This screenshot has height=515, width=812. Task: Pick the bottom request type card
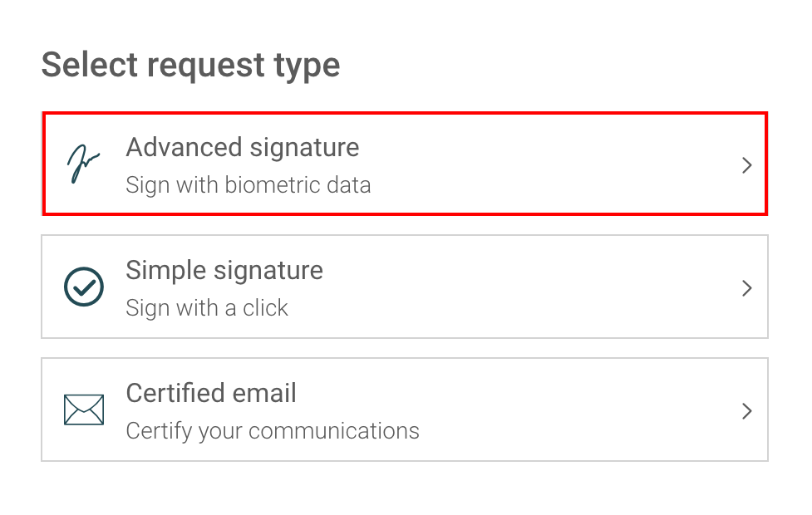click(x=405, y=410)
